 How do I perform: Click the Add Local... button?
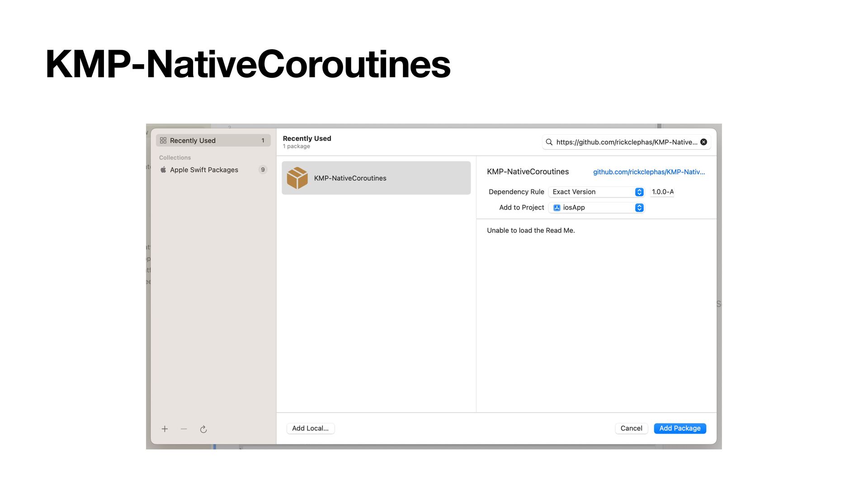(311, 428)
